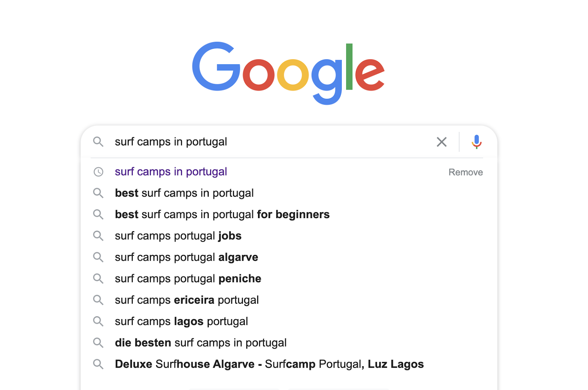Pick the 'surf camps portugal jobs' suggestion
Viewport: 588px width, 390px height.
click(178, 236)
